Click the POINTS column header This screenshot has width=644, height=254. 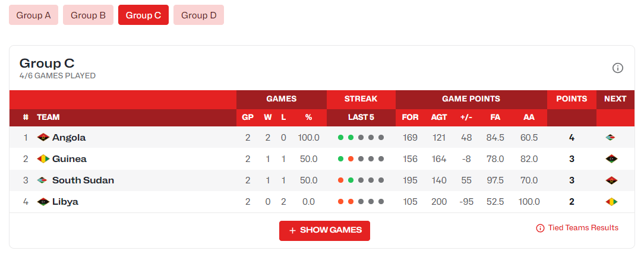tap(572, 99)
